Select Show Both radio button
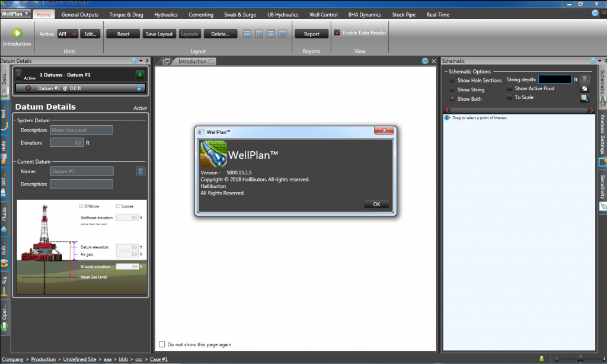The height and width of the screenshot is (364, 607). point(452,99)
